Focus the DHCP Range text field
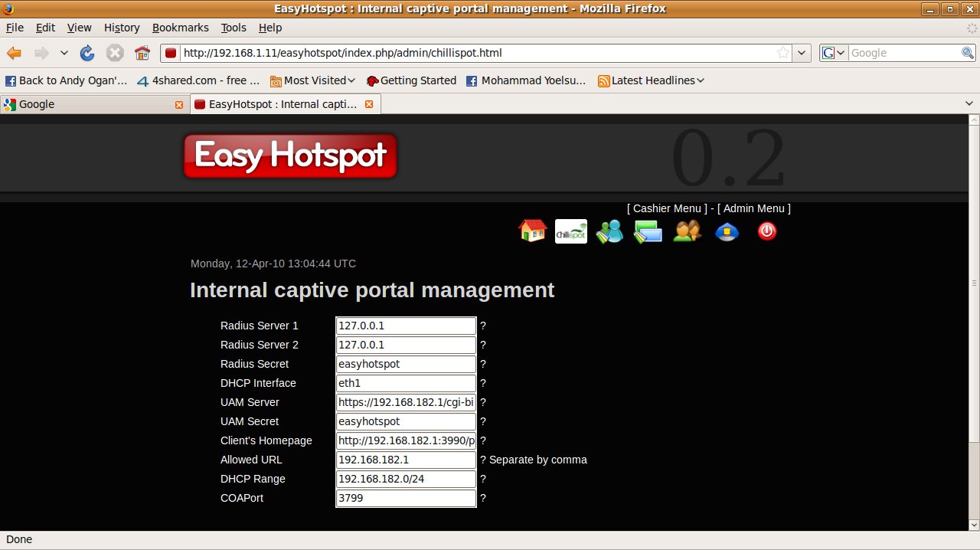980x550 pixels. point(406,479)
